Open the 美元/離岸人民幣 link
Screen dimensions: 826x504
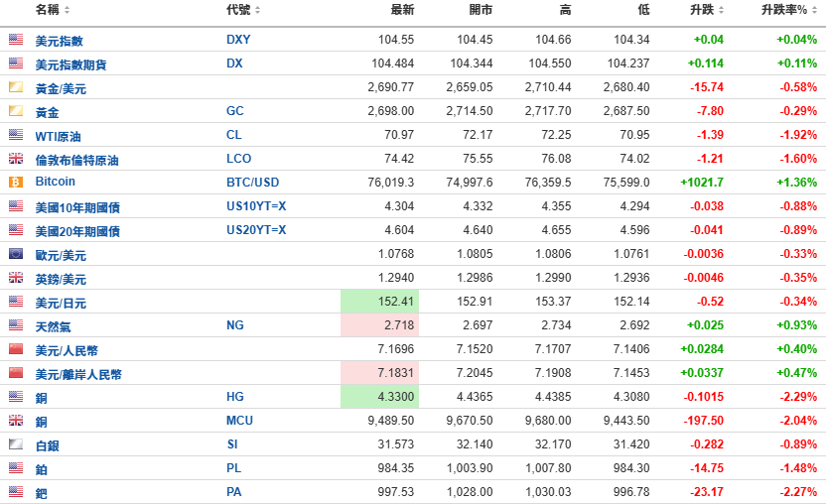pos(78,374)
